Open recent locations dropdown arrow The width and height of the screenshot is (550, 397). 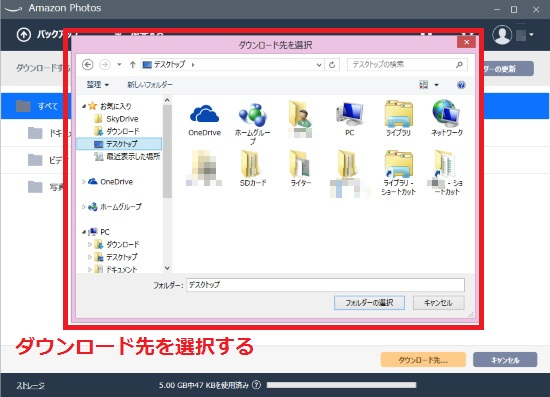click(x=119, y=65)
